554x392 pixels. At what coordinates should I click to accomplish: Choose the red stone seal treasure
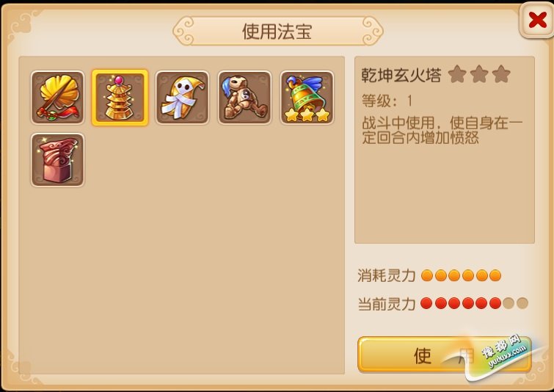click(57, 160)
